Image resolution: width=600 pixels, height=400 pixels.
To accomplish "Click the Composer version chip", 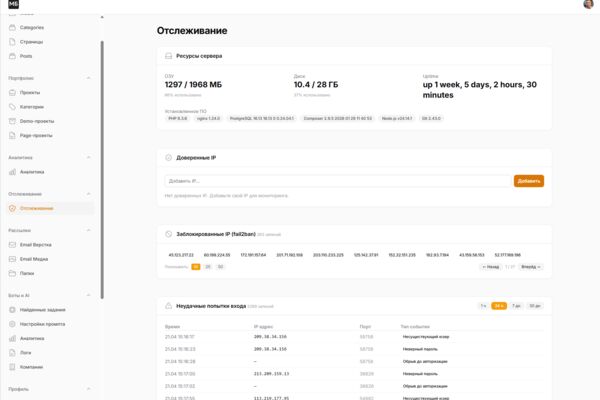I will [338, 119].
